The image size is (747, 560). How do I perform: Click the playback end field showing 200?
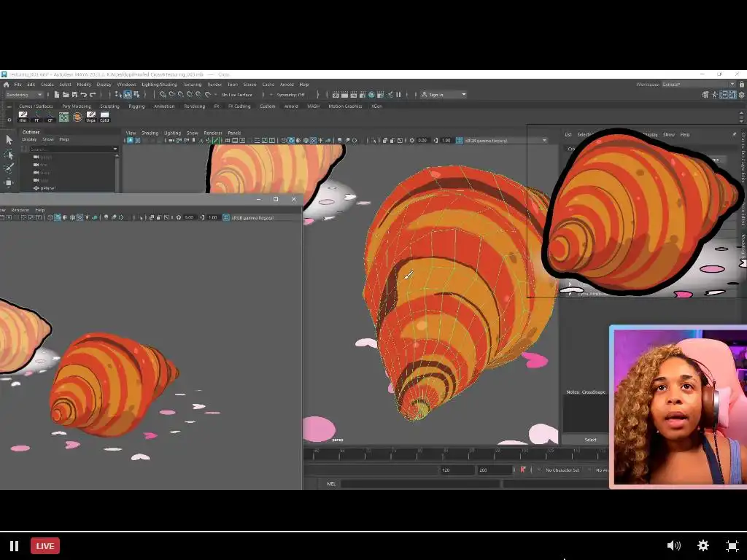495,470
